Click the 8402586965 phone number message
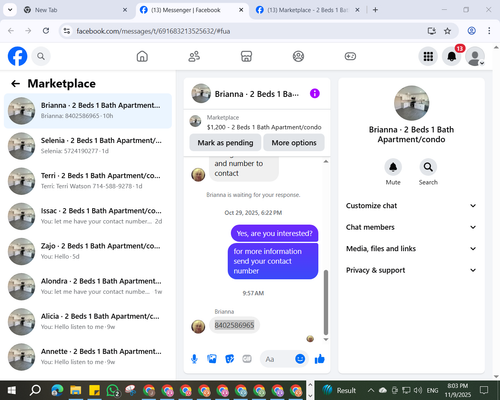This screenshot has height=400, width=500. 234,325
